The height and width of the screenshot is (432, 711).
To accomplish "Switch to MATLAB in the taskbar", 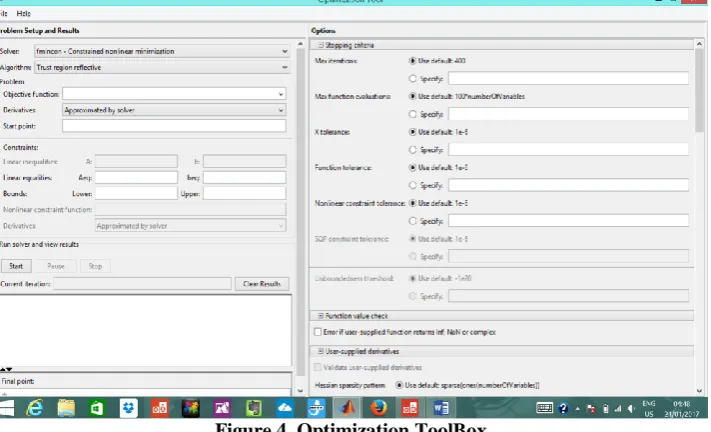I will coord(347,408).
